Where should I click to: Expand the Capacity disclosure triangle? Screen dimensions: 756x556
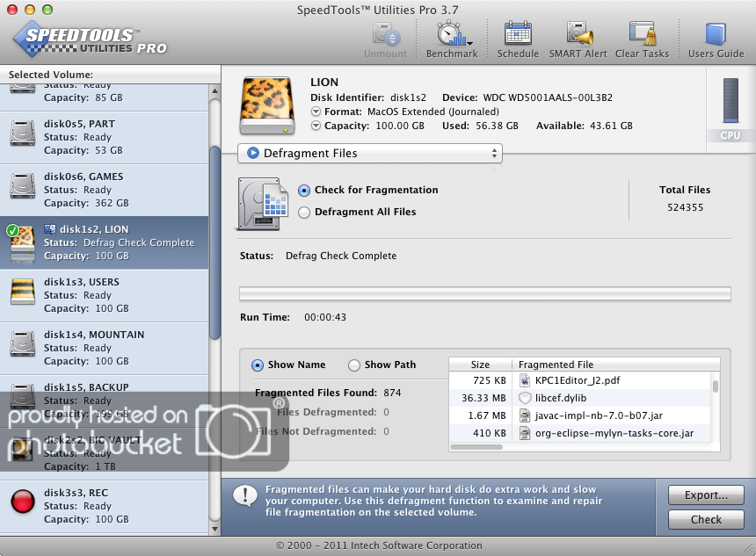point(316,126)
